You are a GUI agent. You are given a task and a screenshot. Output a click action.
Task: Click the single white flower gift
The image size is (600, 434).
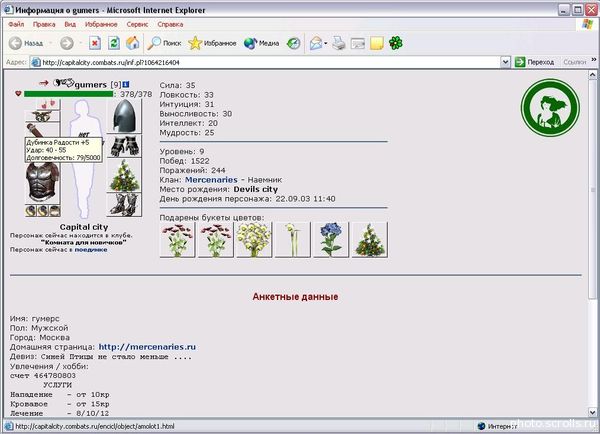pyautogui.click(x=292, y=240)
